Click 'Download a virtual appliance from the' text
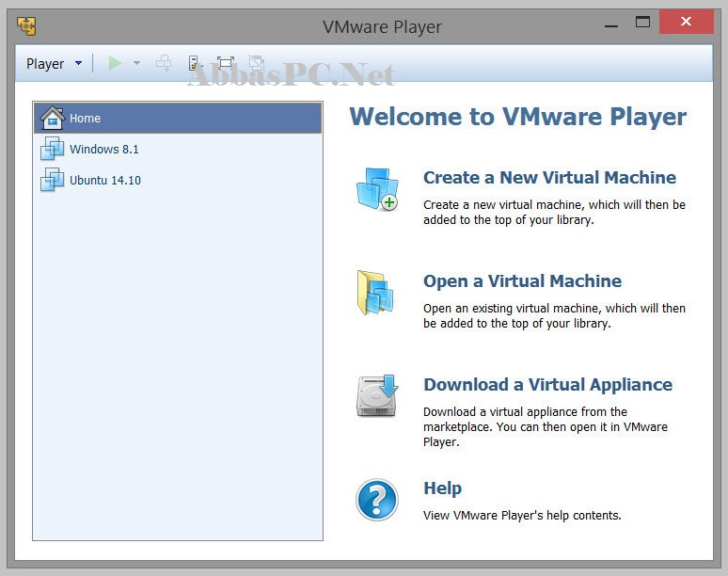 click(x=525, y=412)
